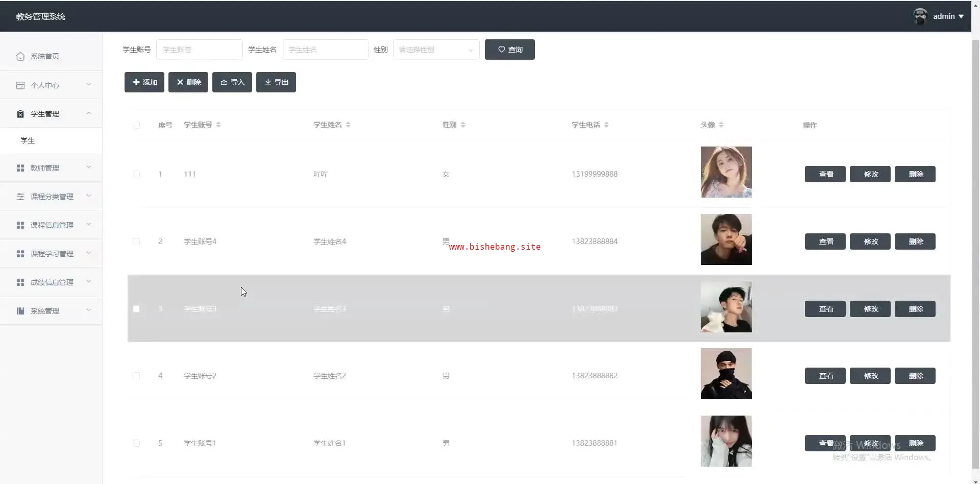Check the row for student 111

point(136,174)
